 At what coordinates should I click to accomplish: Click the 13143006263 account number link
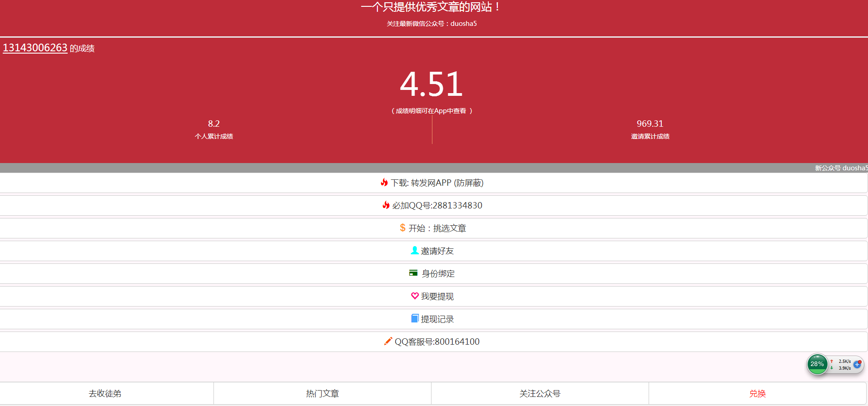[35, 48]
